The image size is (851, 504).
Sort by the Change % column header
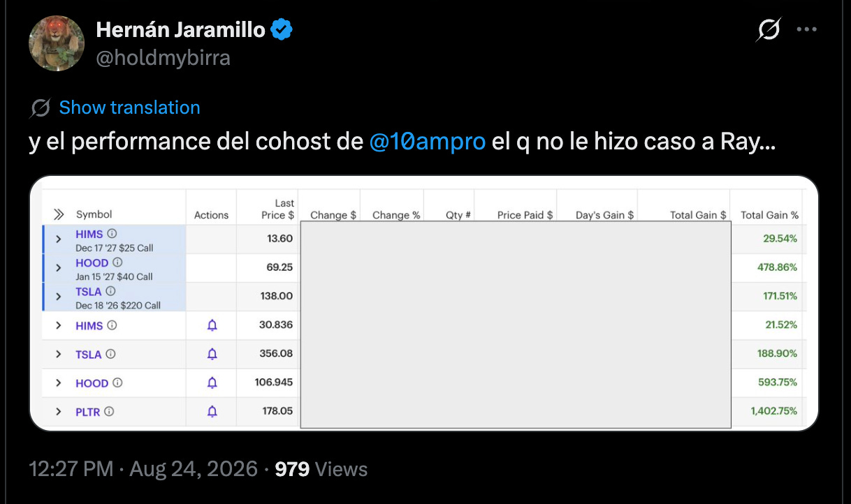pyautogui.click(x=396, y=215)
